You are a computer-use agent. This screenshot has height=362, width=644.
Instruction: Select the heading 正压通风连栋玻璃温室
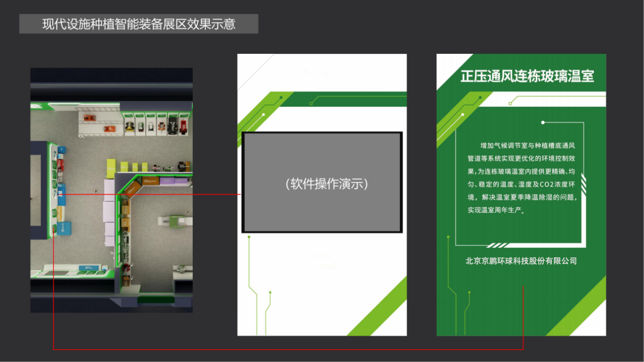pos(527,77)
